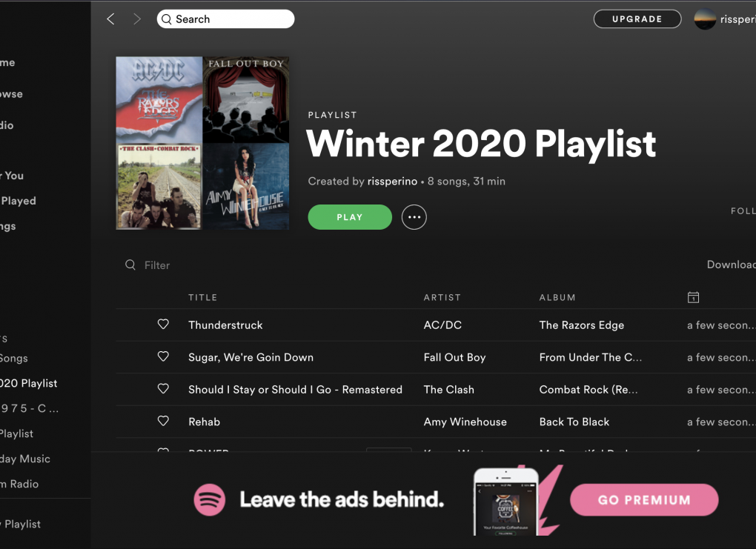The width and height of the screenshot is (756, 549).
Task: Open the day Music sidebar playlist
Action: (25, 459)
